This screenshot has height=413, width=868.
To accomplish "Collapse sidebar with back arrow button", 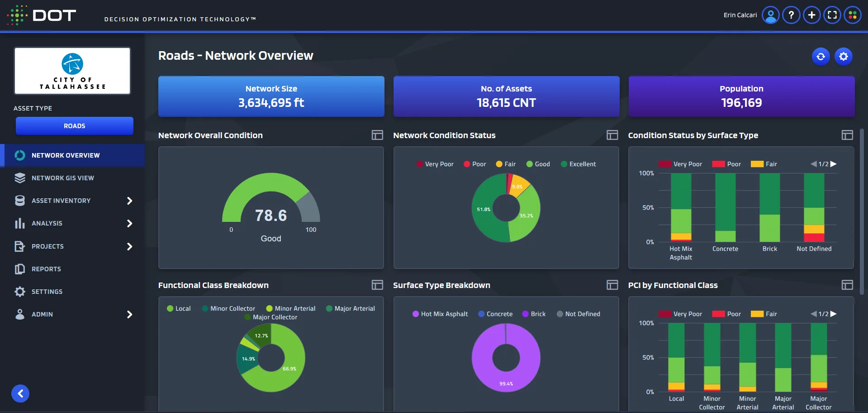I will 20,394.
